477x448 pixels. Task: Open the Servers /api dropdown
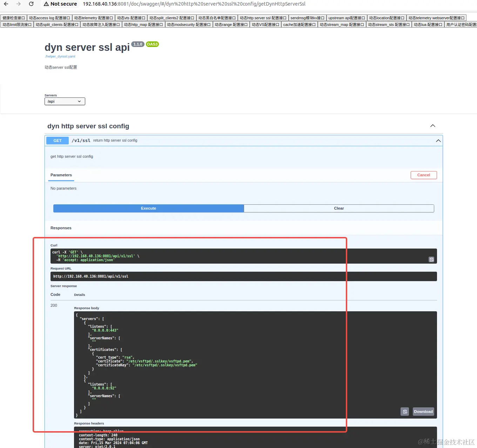tap(65, 101)
